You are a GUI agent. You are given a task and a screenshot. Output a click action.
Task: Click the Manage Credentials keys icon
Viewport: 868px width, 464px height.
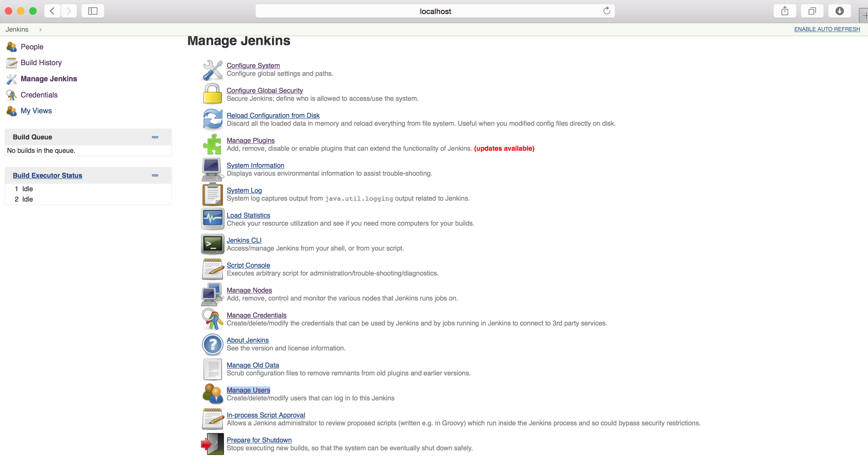pos(213,319)
